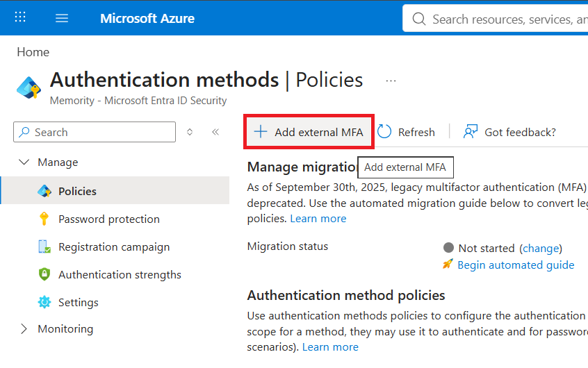Click the change migration status link
This screenshot has width=588, height=368.
(x=541, y=249)
